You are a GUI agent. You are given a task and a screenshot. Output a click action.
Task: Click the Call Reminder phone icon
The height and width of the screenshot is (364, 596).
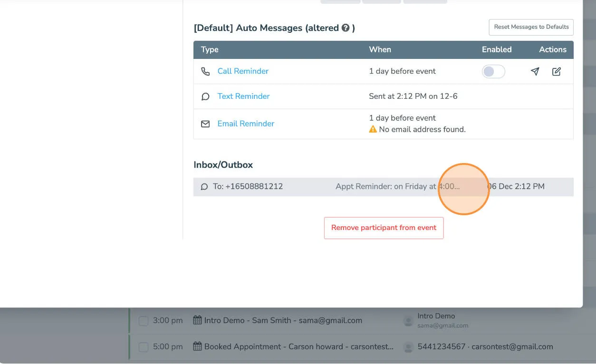(x=205, y=71)
